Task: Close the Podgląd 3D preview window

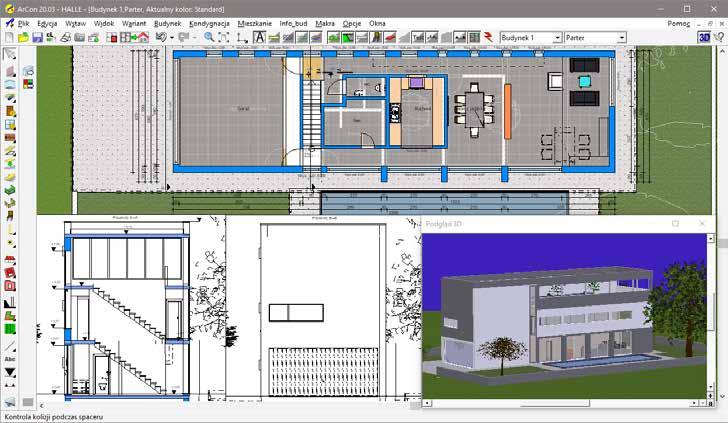Action: pyautogui.click(x=702, y=224)
